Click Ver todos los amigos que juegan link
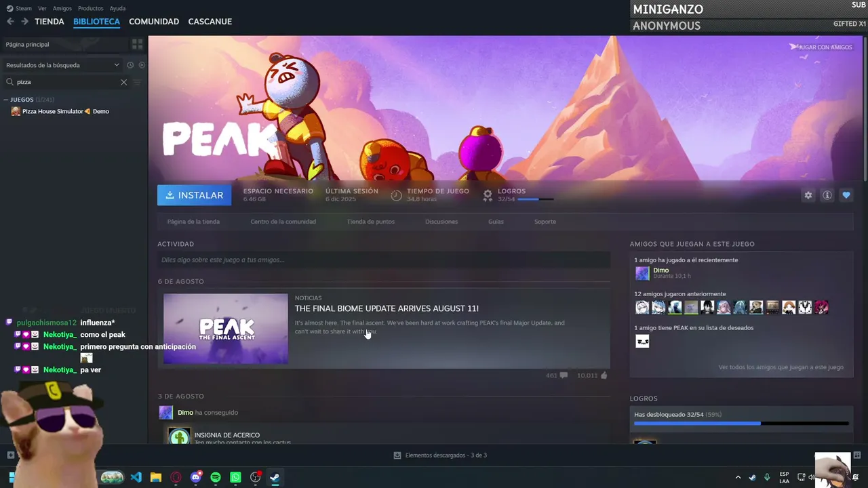The width and height of the screenshot is (868, 488). [x=781, y=367]
